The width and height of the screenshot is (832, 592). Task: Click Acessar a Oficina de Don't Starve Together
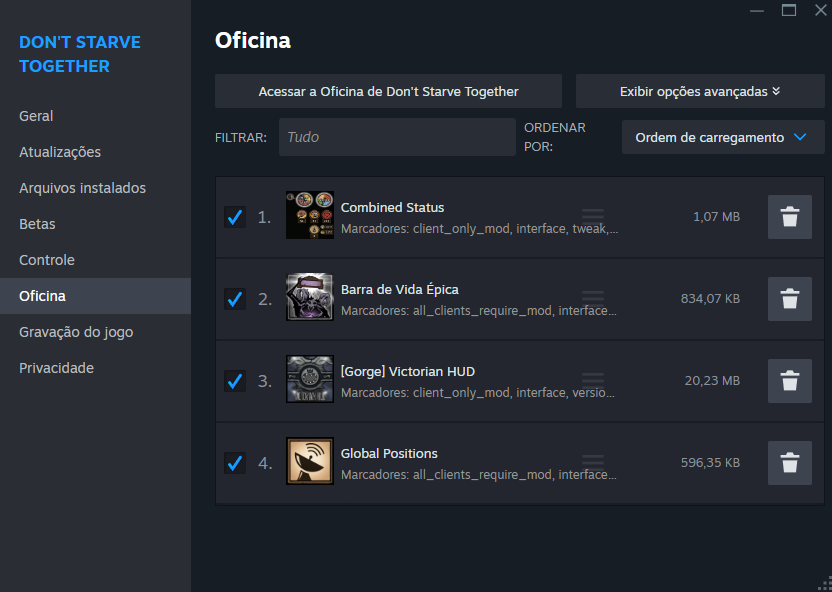388,91
